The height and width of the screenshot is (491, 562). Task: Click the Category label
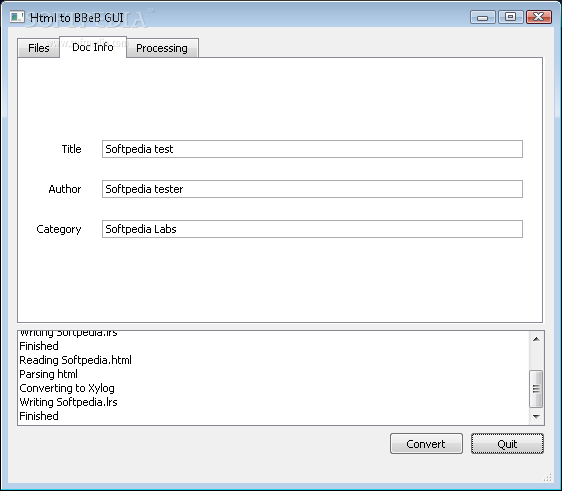(x=59, y=229)
